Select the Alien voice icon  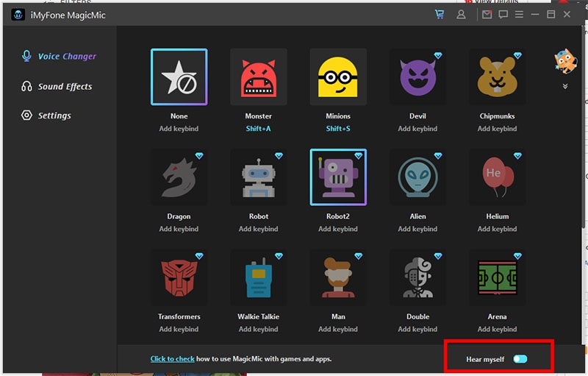417,178
